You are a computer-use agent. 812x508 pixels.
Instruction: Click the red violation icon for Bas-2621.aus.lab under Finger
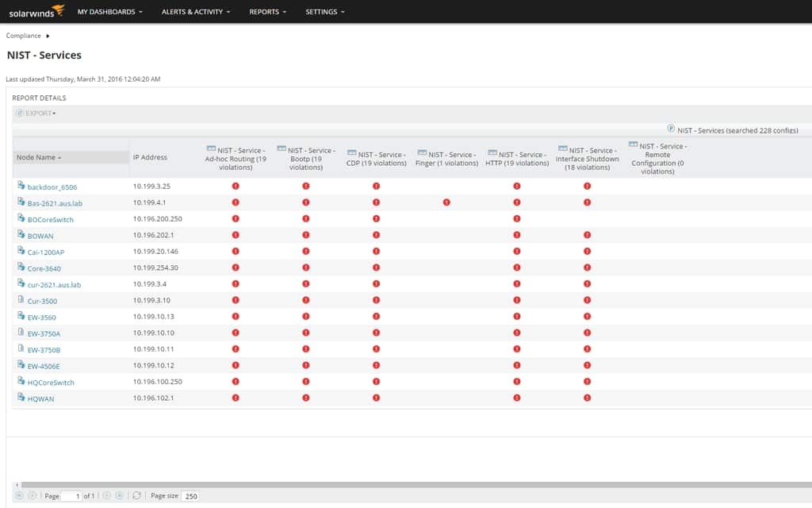click(446, 202)
